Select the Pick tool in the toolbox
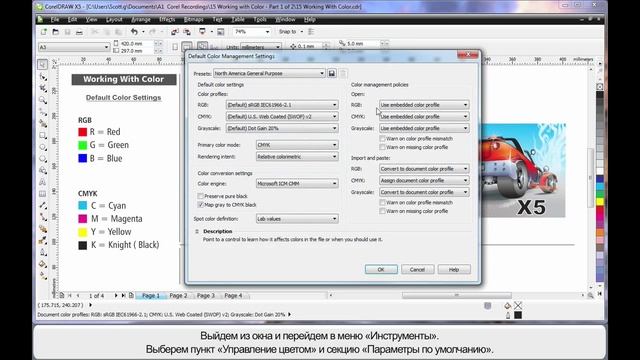Screen dimensions: 640x360 click(42, 64)
